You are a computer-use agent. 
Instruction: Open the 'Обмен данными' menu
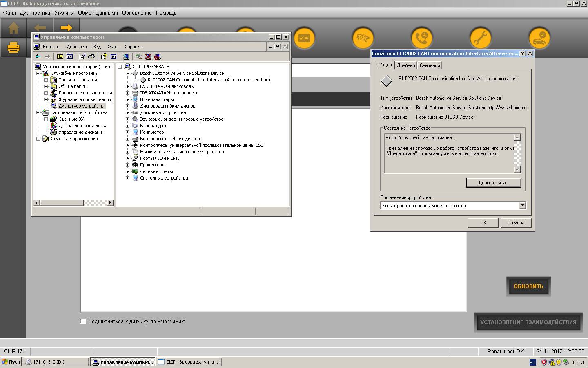pyautogui.click(x=98, y=13)
